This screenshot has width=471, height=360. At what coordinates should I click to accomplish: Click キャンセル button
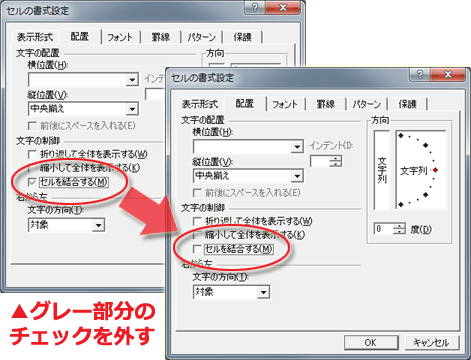pos(431,342)
